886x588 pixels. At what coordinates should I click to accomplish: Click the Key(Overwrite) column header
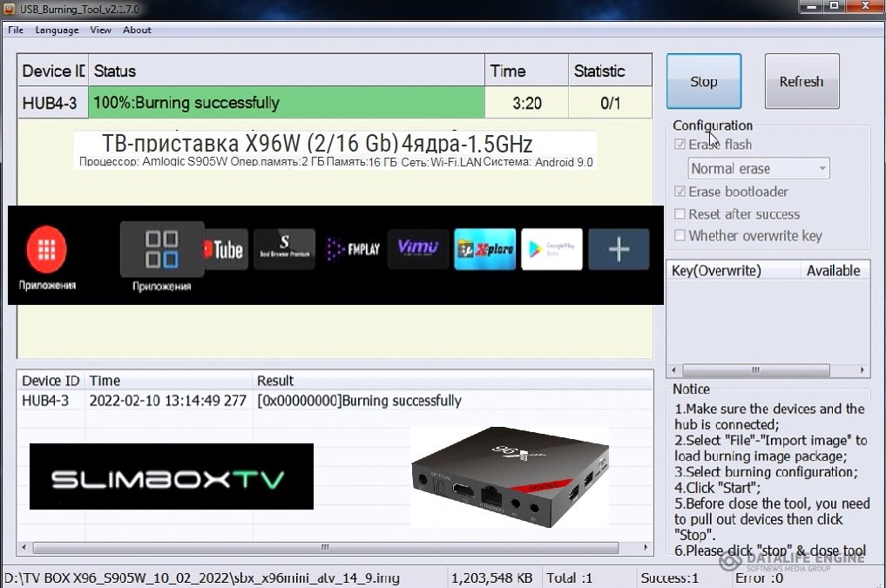734,271
